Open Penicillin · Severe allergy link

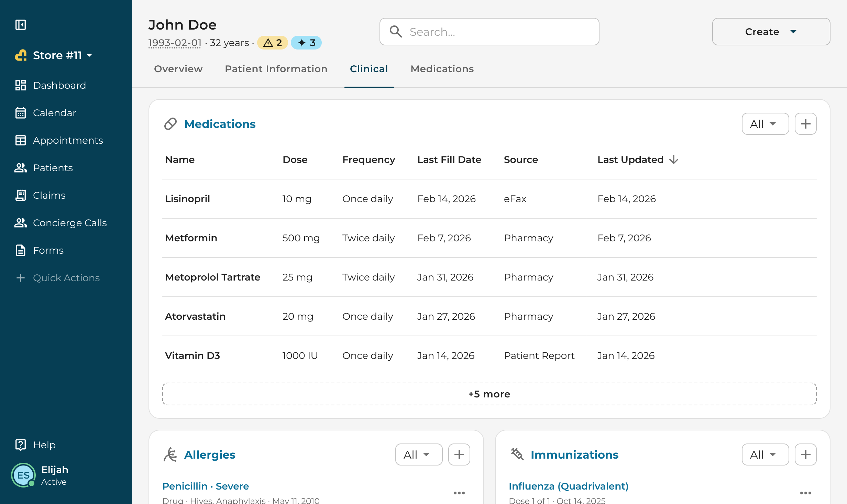click(206, 486)
